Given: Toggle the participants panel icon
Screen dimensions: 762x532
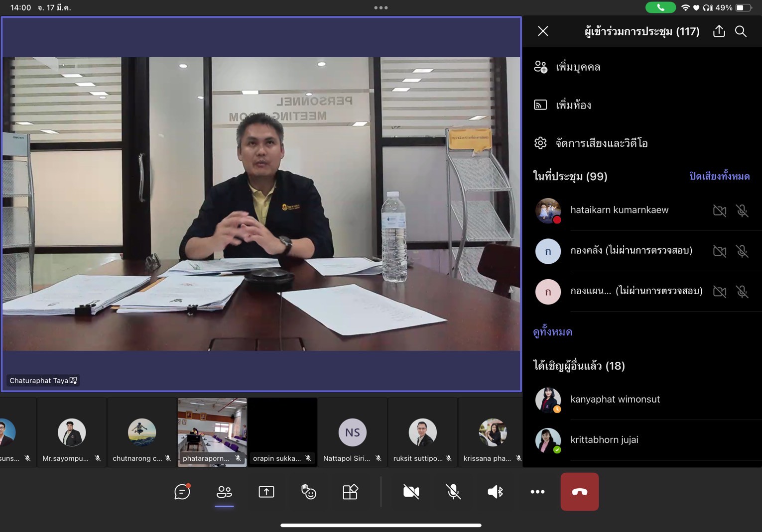Looking at the screenshot, I should [224, 492].
